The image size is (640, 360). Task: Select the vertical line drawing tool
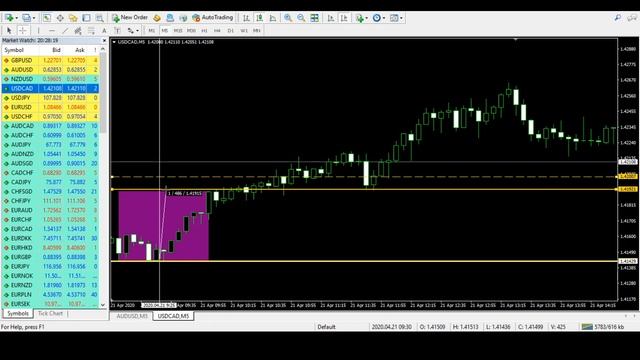coord(38,31)
